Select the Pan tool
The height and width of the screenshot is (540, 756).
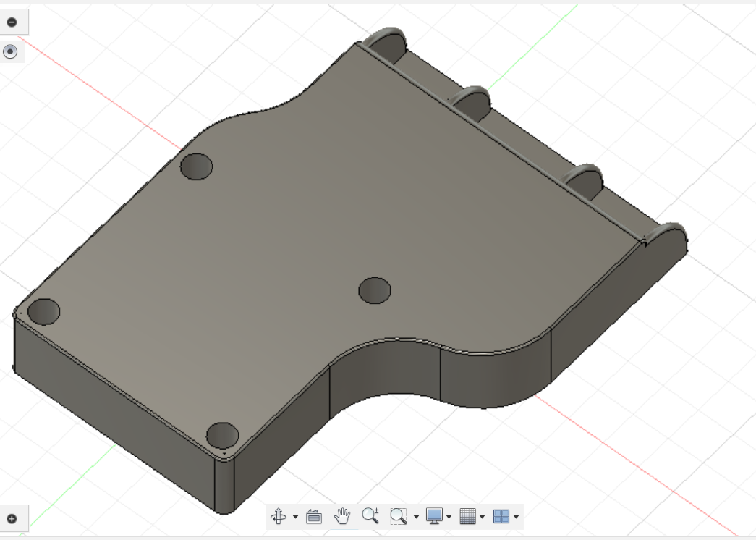(341, 516)
